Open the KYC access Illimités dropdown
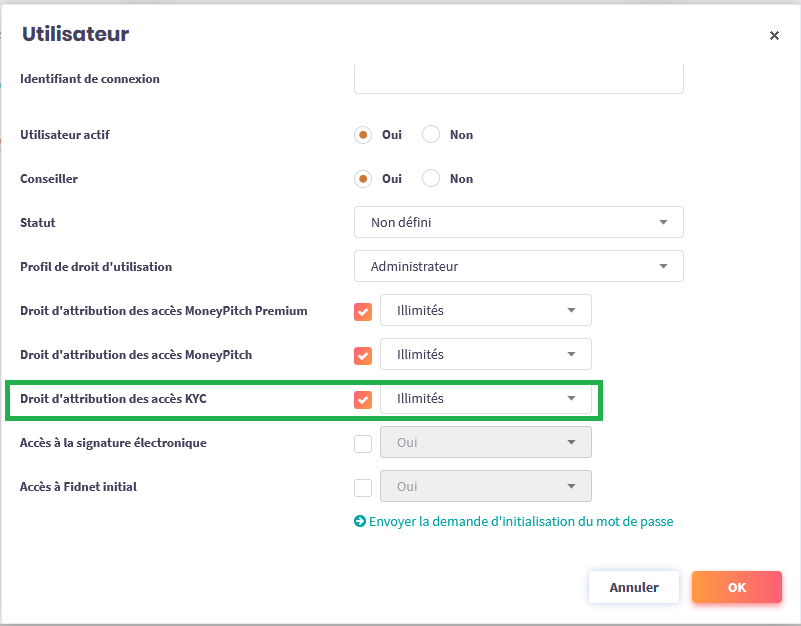The width and height of the screenshot is (801, 626). coord(486,399)
